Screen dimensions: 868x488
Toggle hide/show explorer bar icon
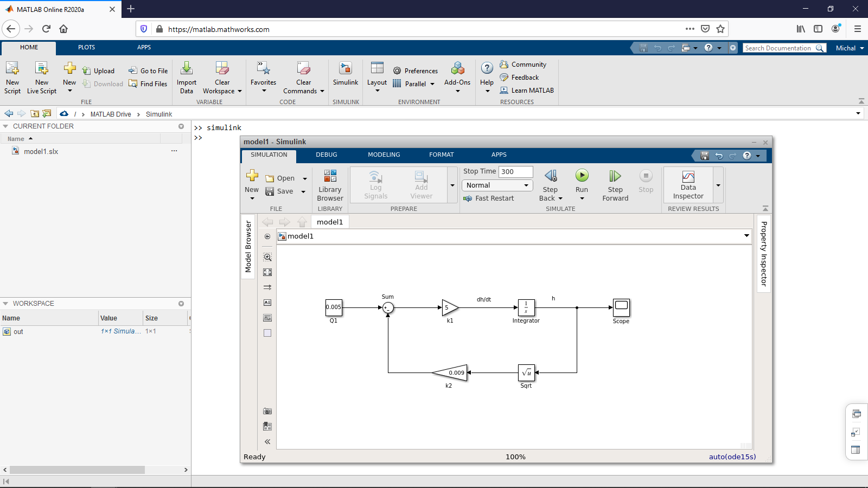coord(267,236)
